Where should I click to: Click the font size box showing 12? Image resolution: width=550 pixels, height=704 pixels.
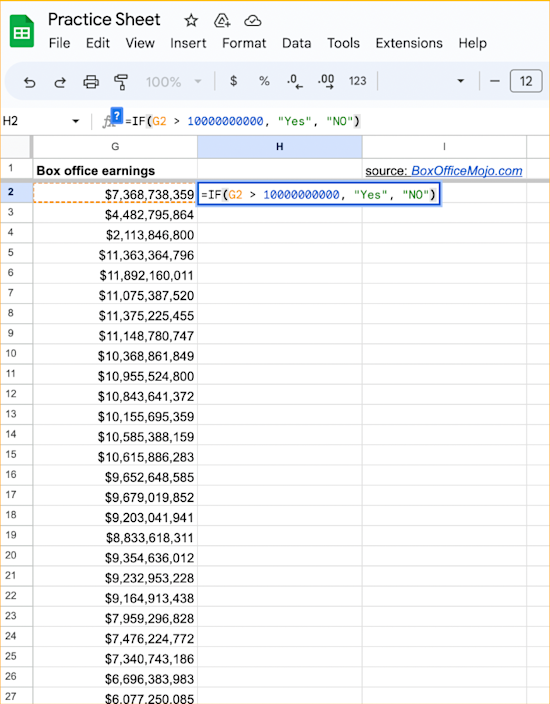point(526,81)
